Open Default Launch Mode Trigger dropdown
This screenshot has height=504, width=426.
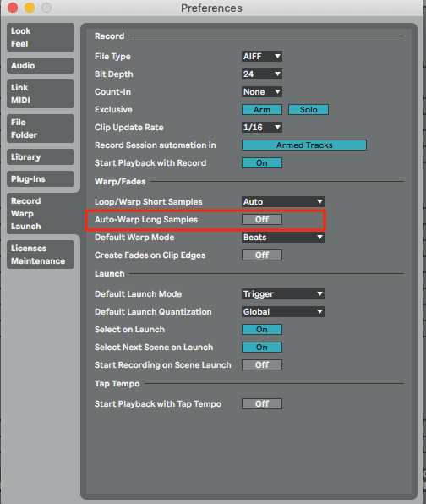283,293
